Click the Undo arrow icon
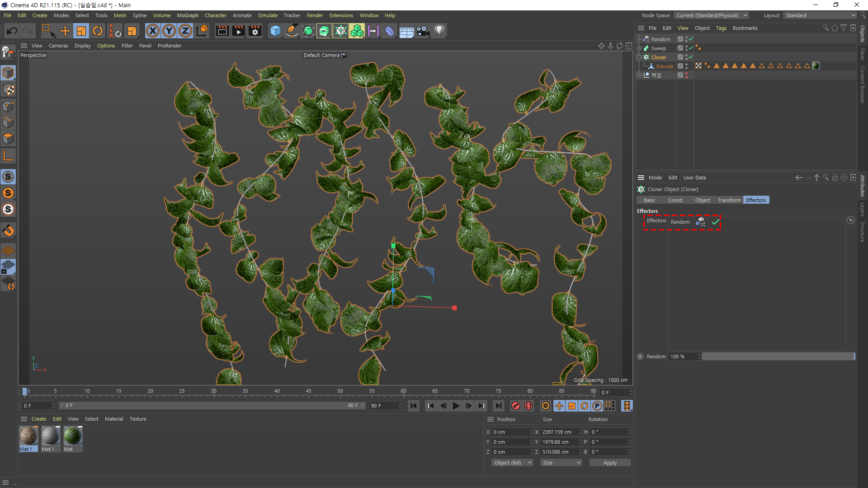The height and width of the screenshot is (488, 868). pos(12,31)
